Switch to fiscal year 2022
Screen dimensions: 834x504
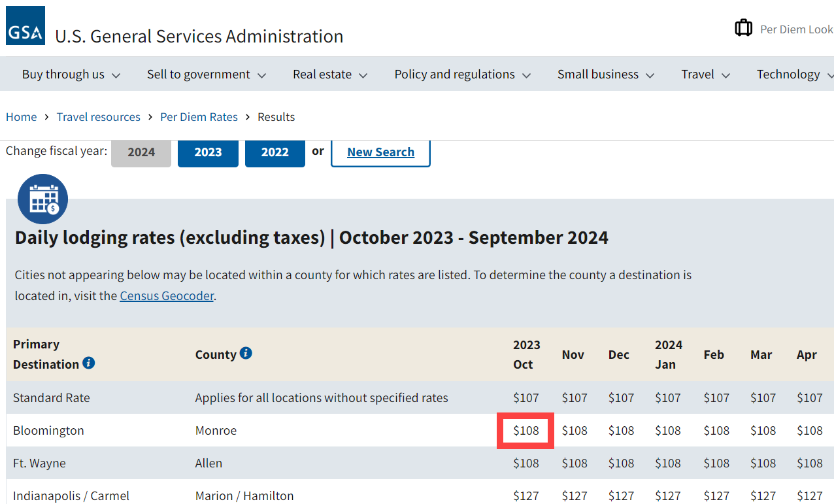click(x=275, y=152)
